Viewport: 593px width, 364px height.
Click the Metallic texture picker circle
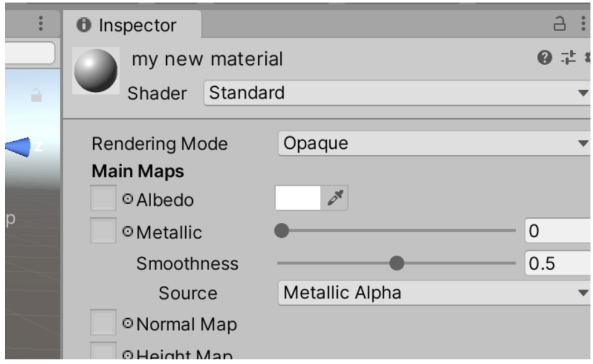128,232
